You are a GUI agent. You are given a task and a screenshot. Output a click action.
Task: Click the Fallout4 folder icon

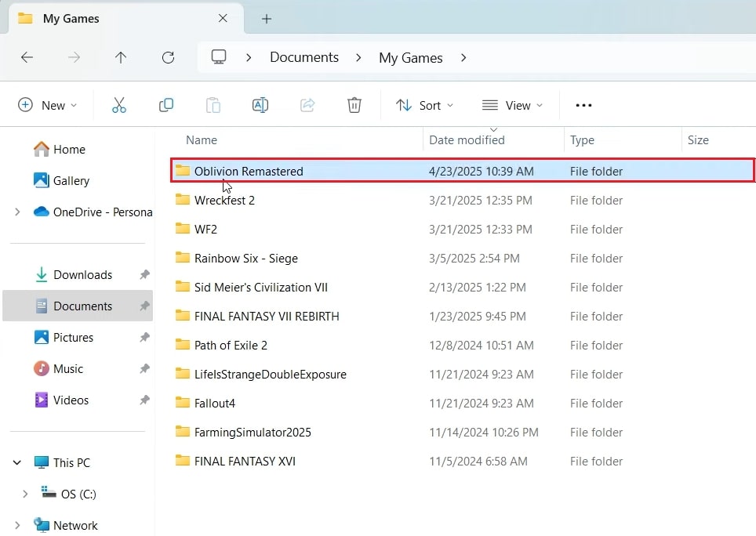pyautogui.click(x=183, y=403)
